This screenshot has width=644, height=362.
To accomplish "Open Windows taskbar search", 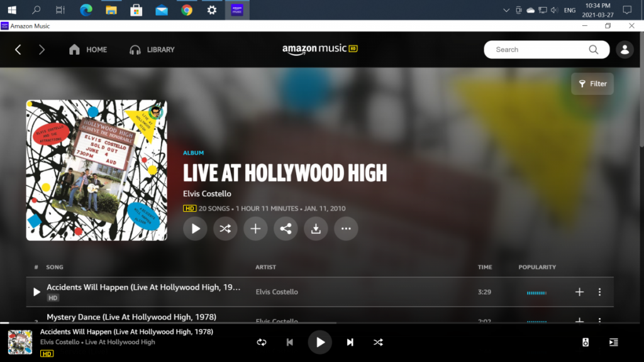I will [36, 10].
